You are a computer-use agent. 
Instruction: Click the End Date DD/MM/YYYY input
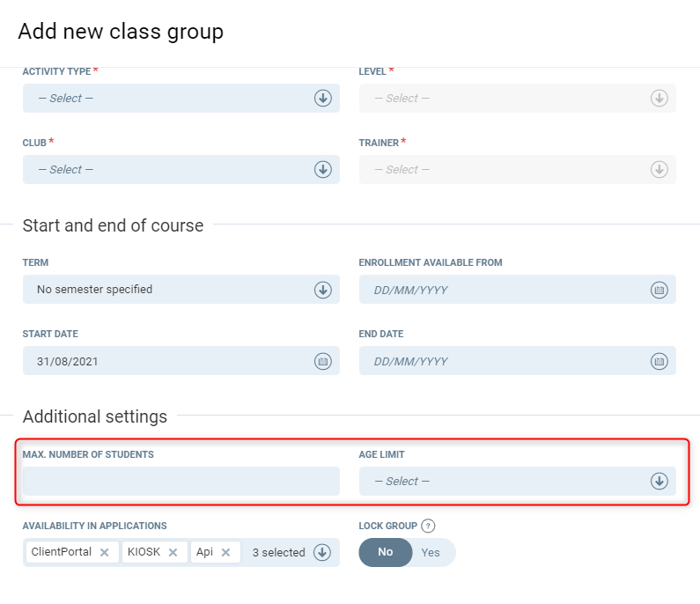tap(502, 361)
